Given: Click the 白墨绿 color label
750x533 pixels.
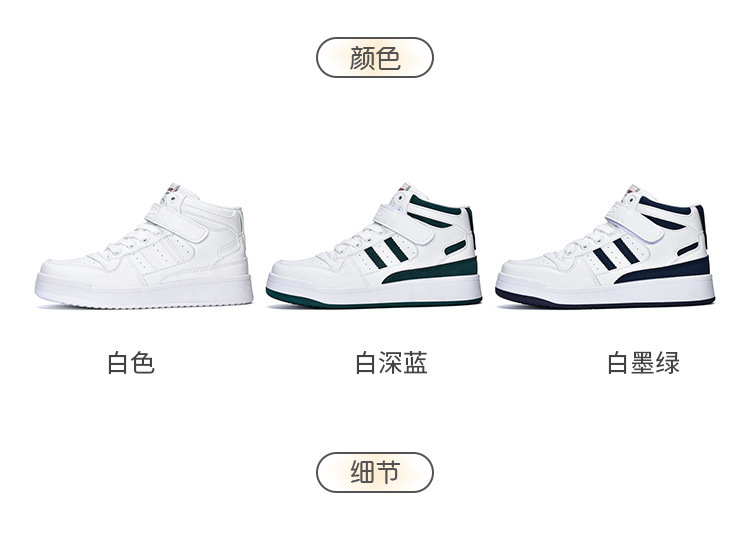Looking at the screenshot, I should [x=643, y=363].
